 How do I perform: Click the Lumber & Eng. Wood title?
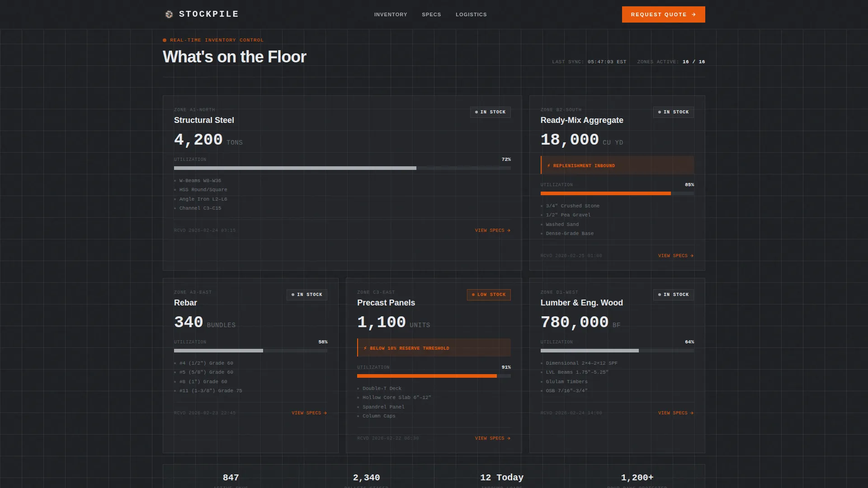tap(582, 303)
